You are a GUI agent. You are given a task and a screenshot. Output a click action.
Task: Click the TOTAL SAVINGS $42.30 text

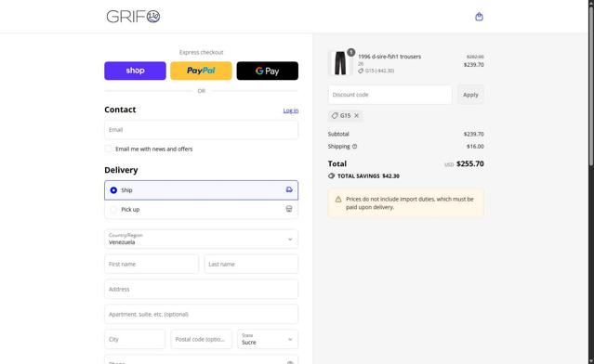tap(368, 175)
